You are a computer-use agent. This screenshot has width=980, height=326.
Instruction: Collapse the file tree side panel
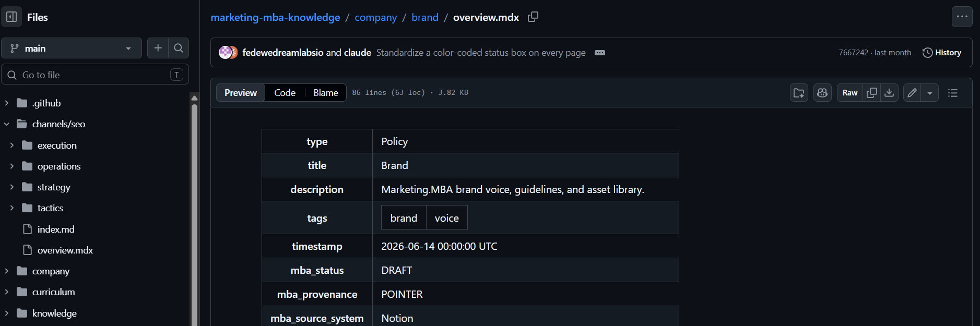tap(11, 17)
